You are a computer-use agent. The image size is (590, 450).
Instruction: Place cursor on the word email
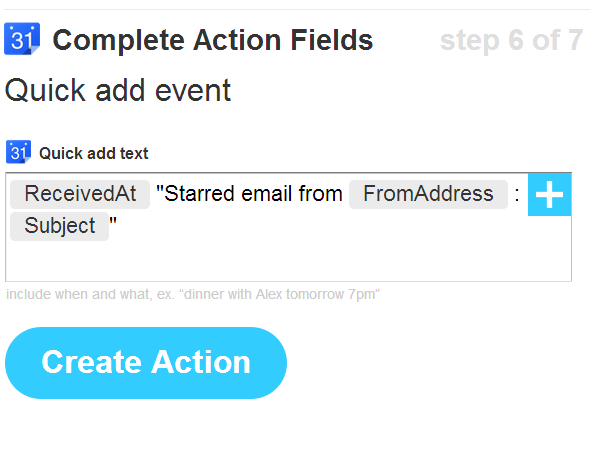point(267,194)
